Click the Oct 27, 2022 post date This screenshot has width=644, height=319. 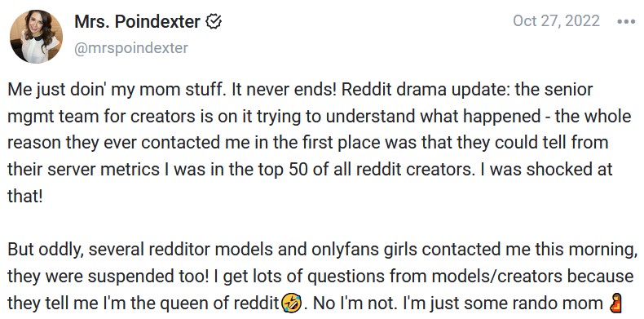pos(556,21)
